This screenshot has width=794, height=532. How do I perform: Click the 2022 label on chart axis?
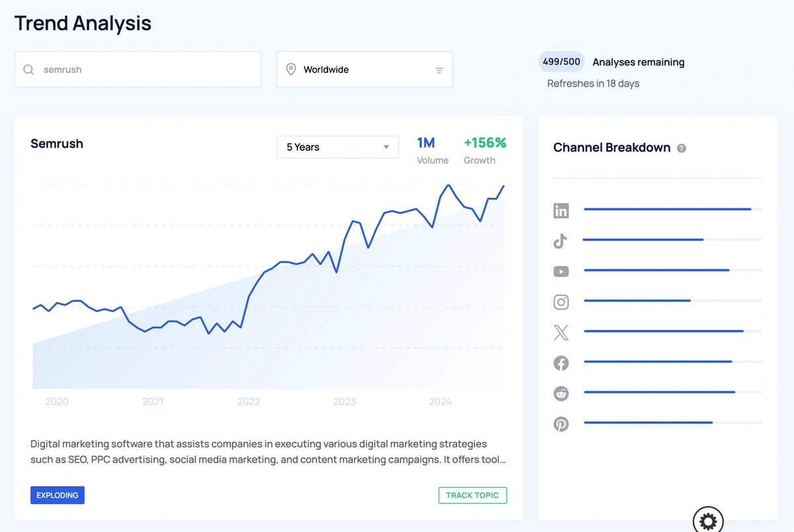point(249,402)
